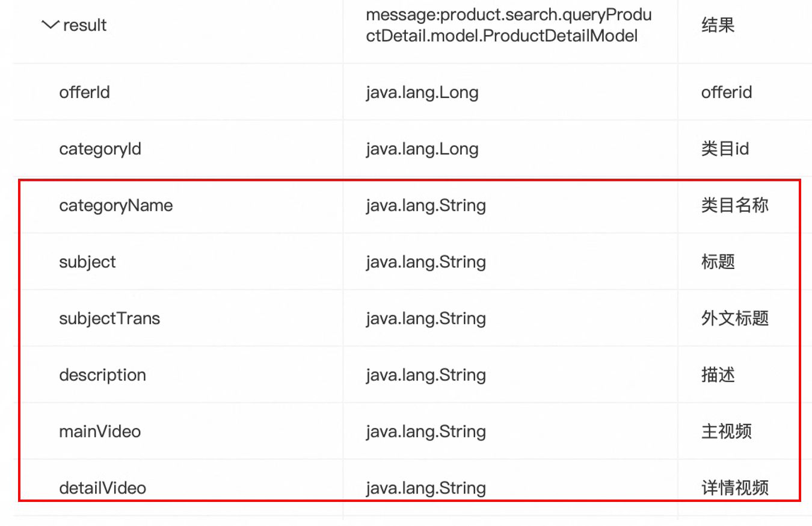Select the description field name
This screenshot has height=526, width=812.
coord(102,374)
